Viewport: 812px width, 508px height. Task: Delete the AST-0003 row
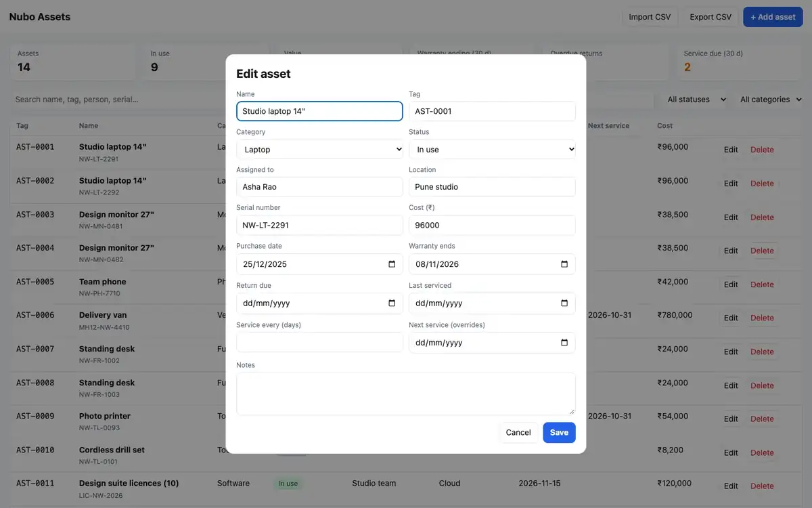tap(762, 217)
